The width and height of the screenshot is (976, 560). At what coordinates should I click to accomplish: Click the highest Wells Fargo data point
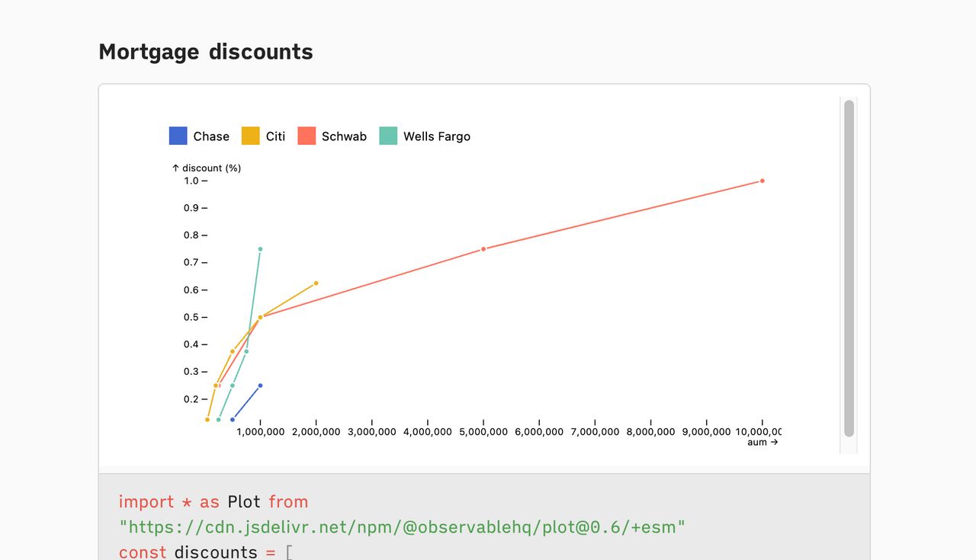tap(260, 249)
